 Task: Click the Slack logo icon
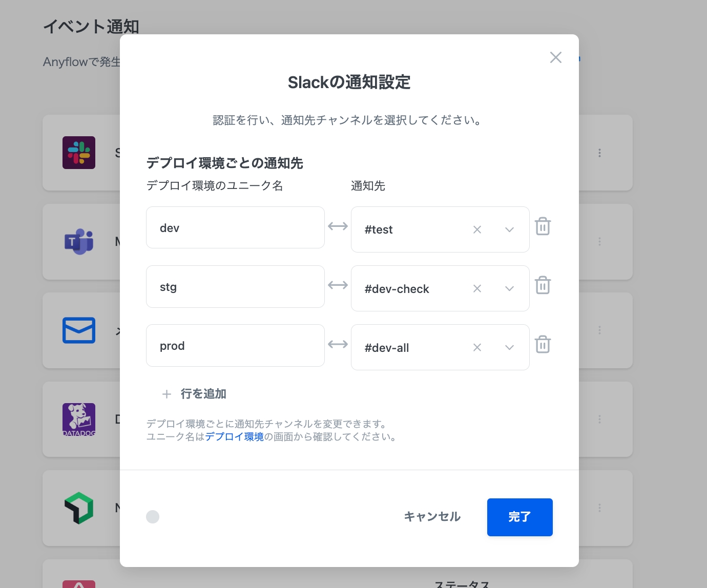79,153
